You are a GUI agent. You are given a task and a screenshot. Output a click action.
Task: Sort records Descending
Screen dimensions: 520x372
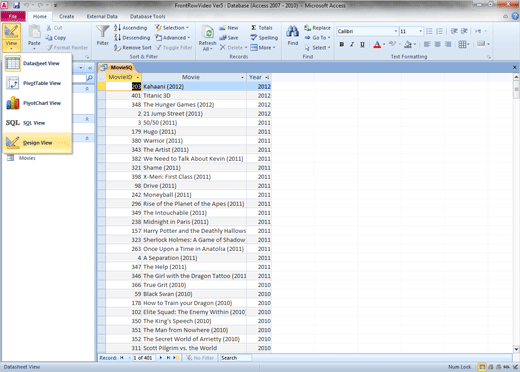[x=132, y=38]
